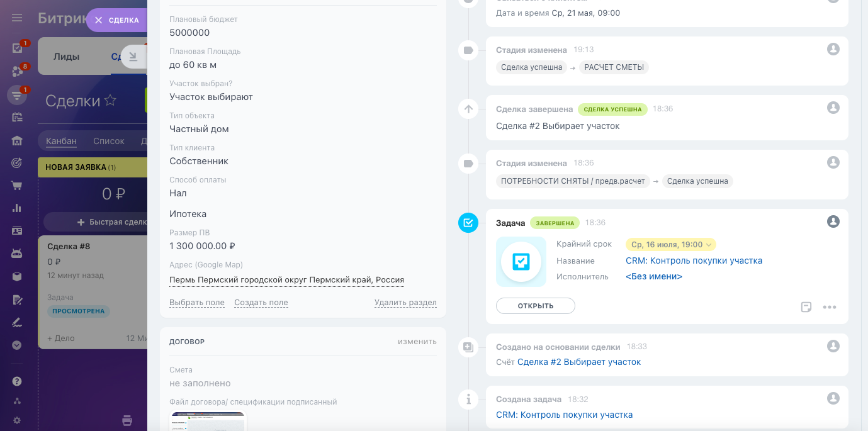Open the hamburger menu in left sidebar
This screenshot has height=431, width=868.
17,18
